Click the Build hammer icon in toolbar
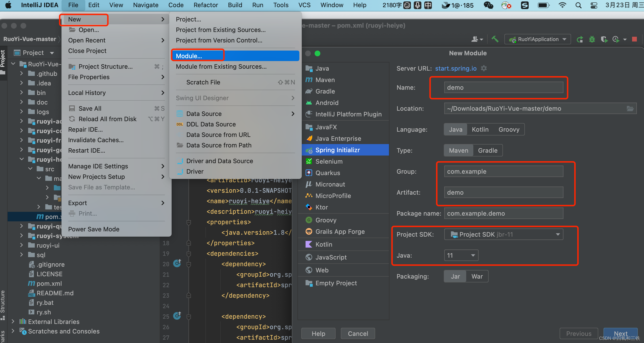 tap(495, 39)
